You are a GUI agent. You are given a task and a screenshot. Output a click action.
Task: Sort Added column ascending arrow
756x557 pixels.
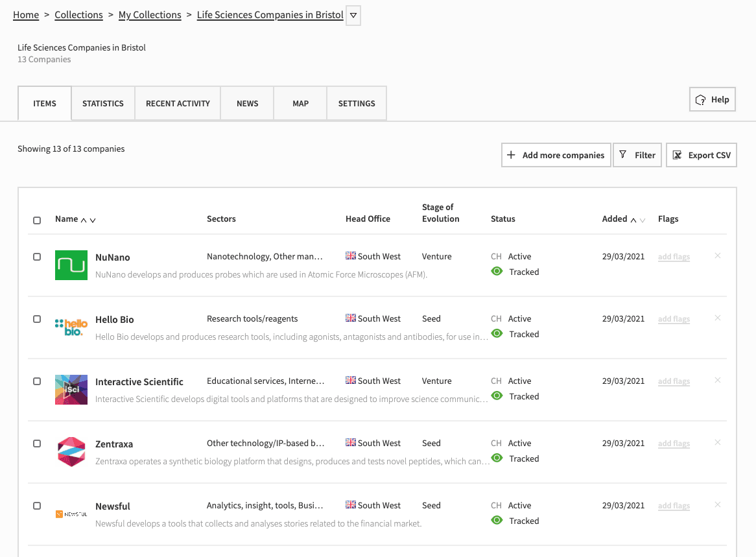(x=633, y=220)
